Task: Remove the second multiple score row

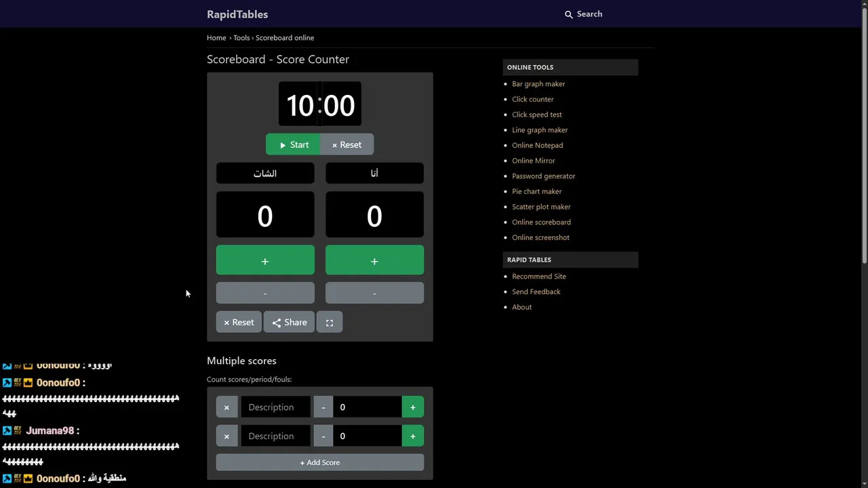Action: coord(226,436)
